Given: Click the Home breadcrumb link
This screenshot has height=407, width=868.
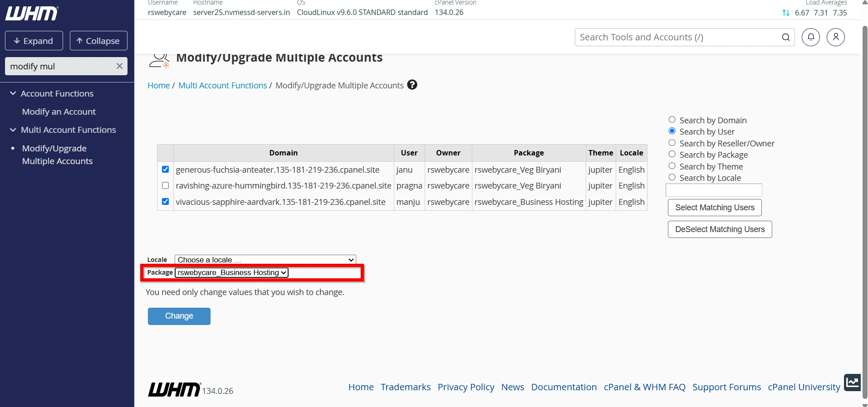Looking at the screenshot, I should [x=158, y=85].
